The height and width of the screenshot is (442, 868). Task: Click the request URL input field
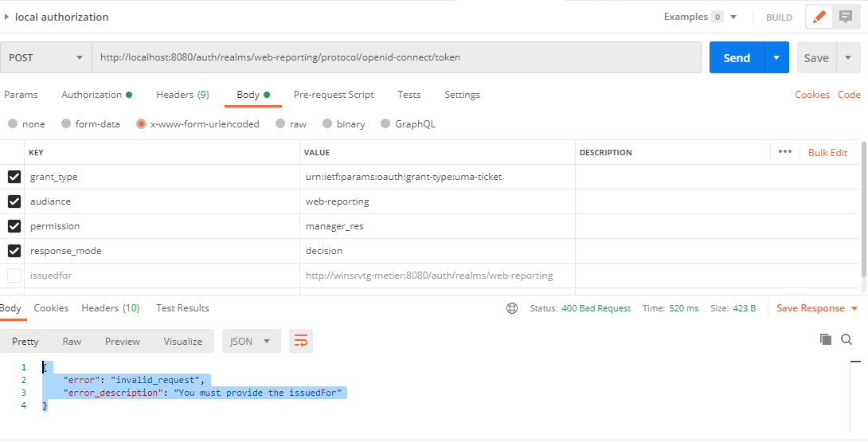[x=397, y=57]
